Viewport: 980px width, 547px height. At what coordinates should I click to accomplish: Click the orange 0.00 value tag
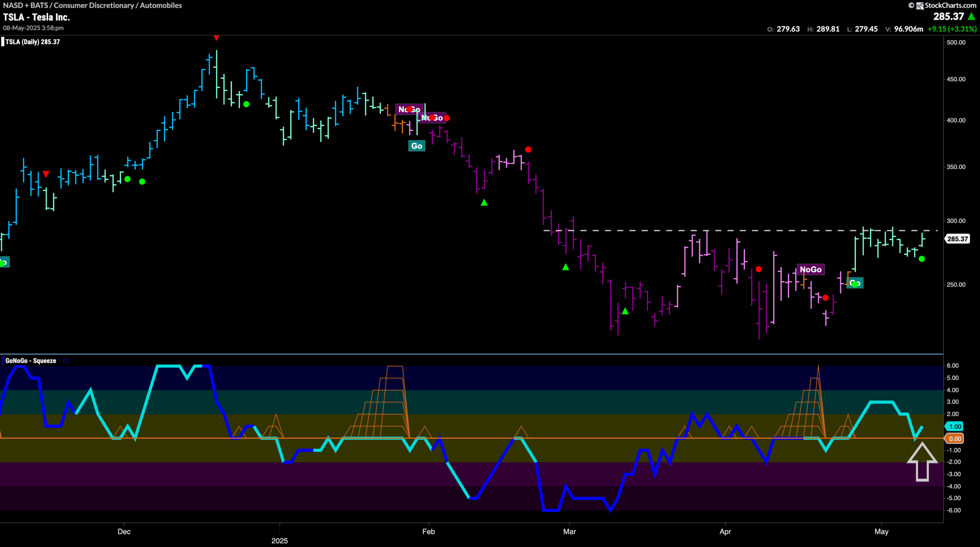click(x=955, y=439)
